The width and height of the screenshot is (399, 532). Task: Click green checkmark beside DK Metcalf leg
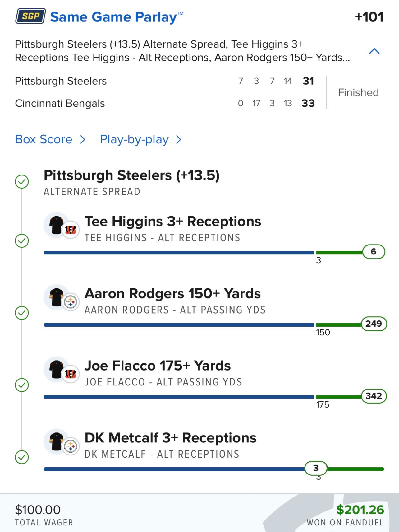click(22, 457)
